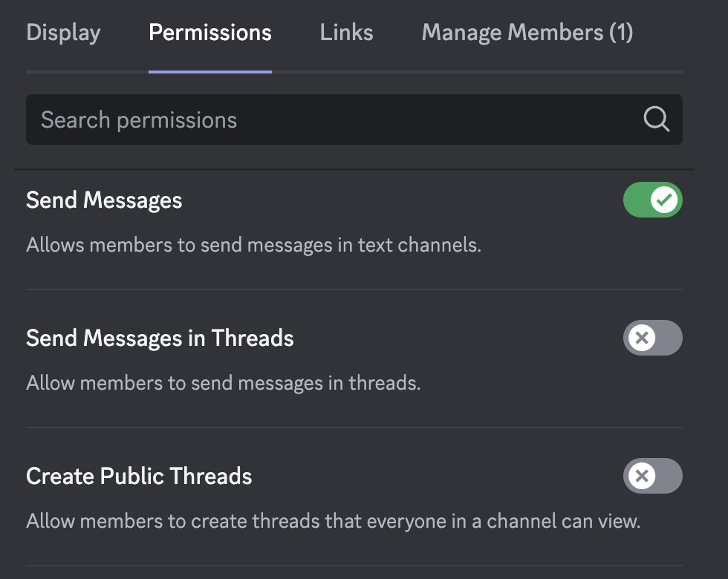Click the Create Public Threads title
Image resolution: width=728 pixels, height=579 pixels.
(139, 477)
